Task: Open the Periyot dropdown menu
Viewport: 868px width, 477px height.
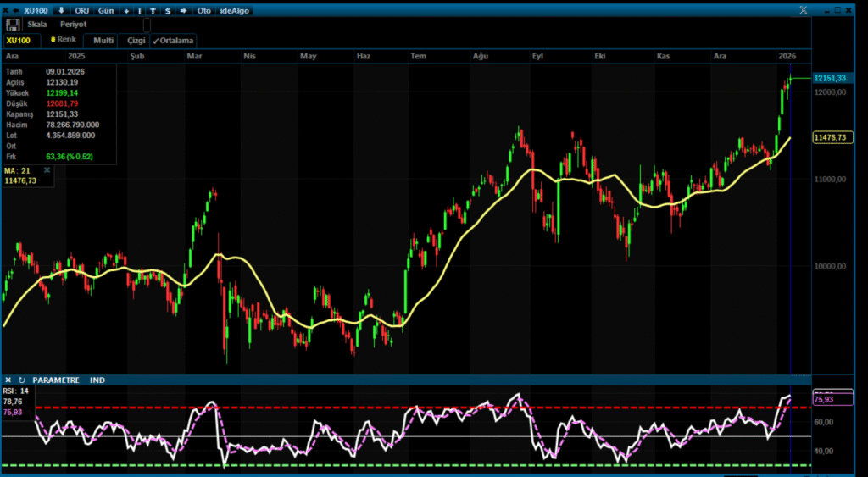Action: pos(74,25)
